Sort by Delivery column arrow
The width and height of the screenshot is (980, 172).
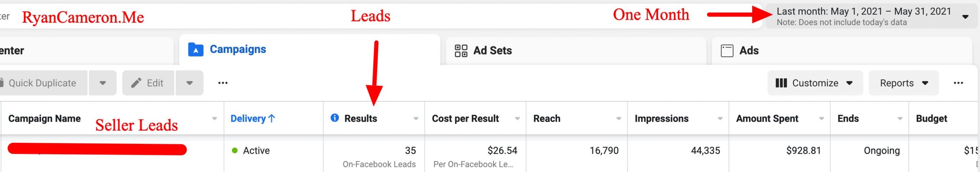point(272,118)
